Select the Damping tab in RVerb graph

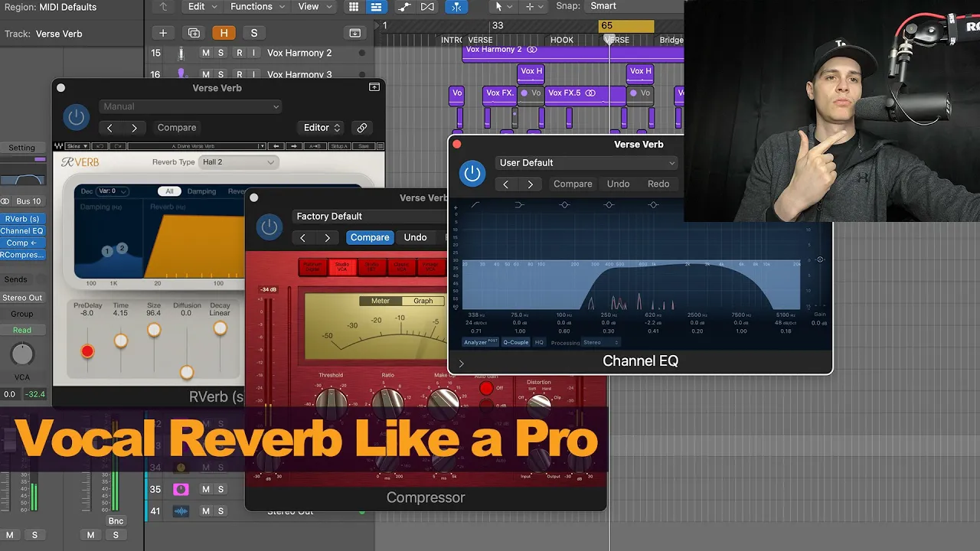click(x=201, y=191)
